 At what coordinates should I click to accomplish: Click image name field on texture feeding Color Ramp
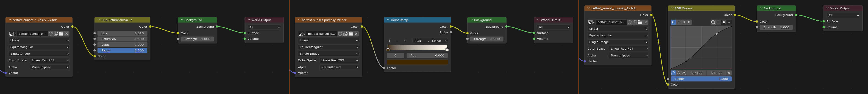(321, 34)
